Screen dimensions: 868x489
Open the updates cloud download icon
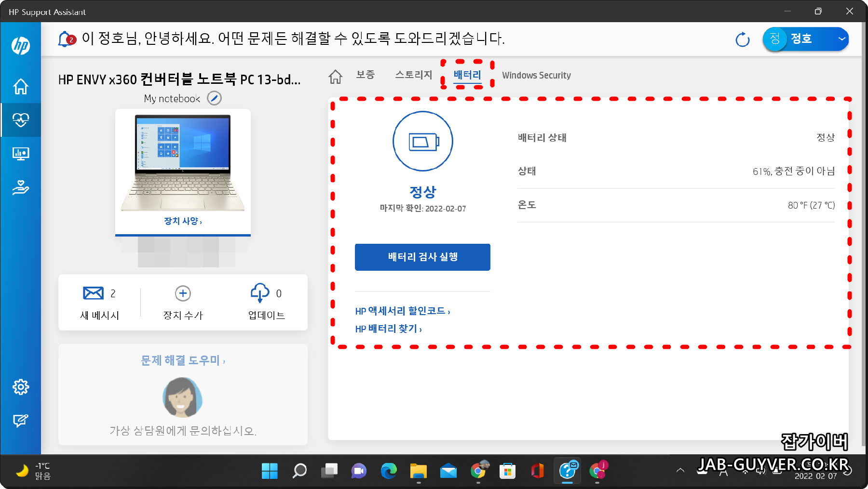[260, 293]
